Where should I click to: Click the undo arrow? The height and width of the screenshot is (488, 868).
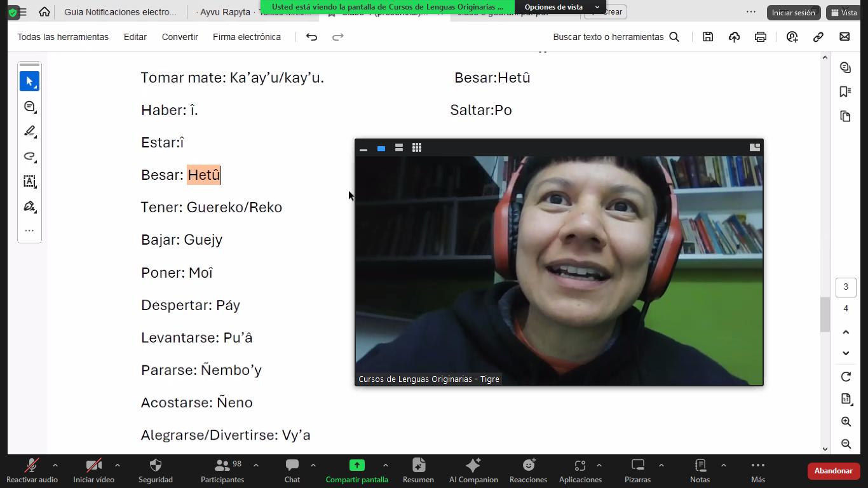click(311, 37)
